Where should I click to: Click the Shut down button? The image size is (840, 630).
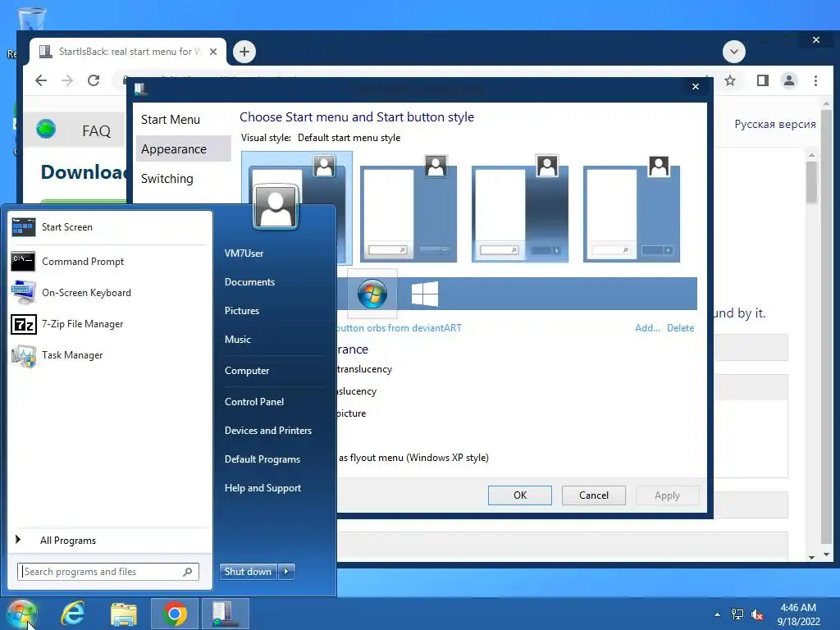pos(249,572)
